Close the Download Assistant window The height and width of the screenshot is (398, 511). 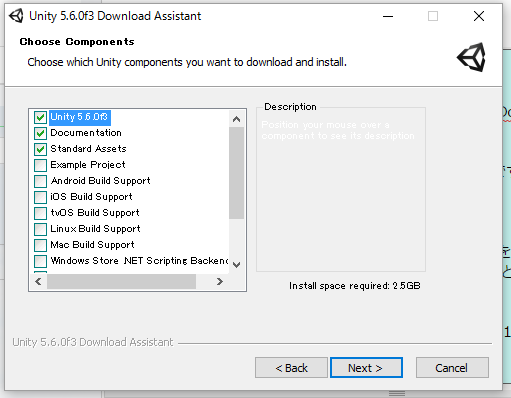coord(479,16)
